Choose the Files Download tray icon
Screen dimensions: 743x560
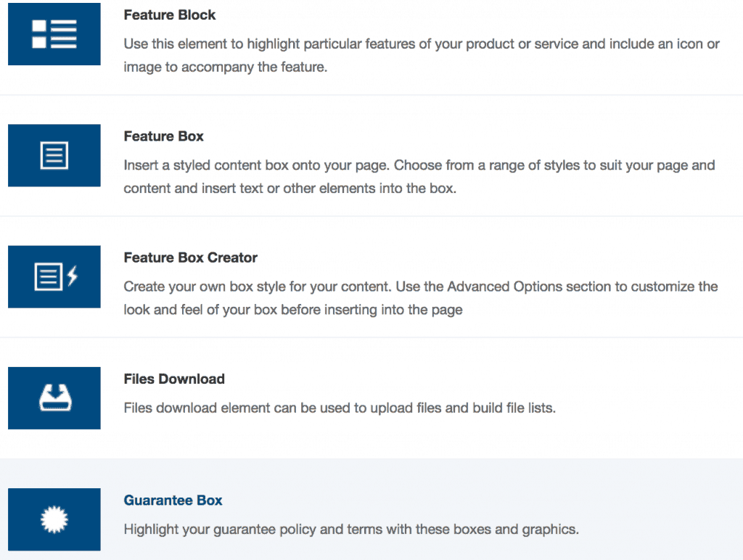click(x=54, y=398)
